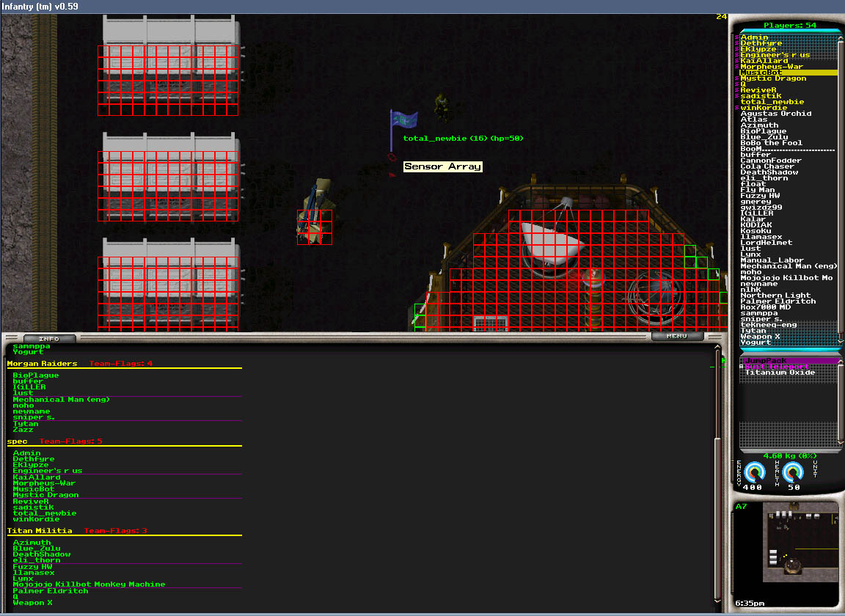The height and width of the screenshot is (616, 845).
Task: Open the MENU tab
Action: click(676, 336)
